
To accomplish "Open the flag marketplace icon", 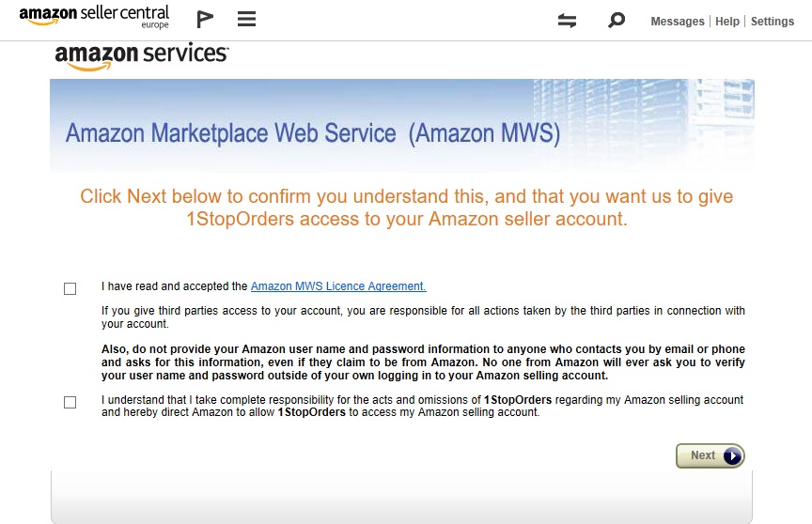I will (205, 20).
